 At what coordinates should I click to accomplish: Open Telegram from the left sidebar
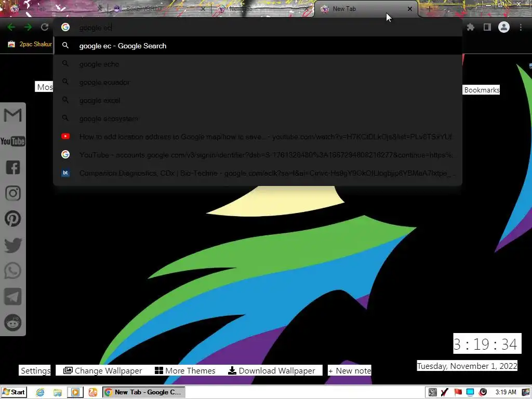coord(13,297)
